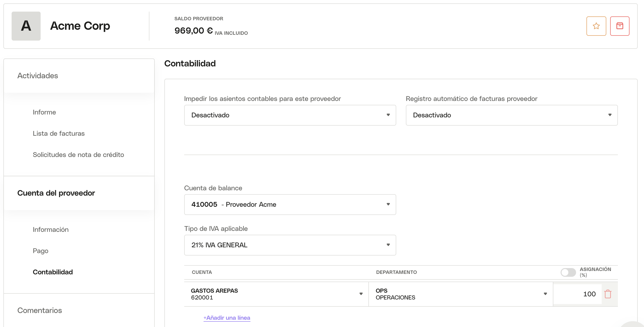This screenshot has width=644, height=327.
Task: Go to Informe in the sidebar
Action: [x=44, y=112]
